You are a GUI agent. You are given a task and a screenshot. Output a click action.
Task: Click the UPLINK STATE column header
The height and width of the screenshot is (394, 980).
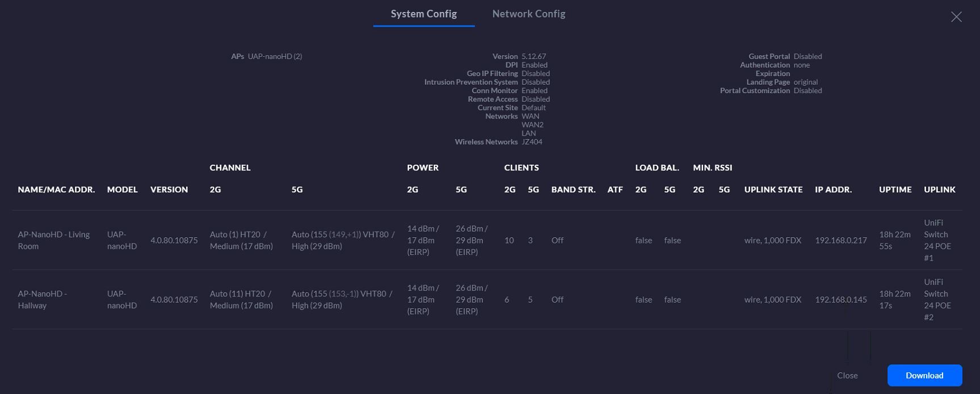[773, 190]
